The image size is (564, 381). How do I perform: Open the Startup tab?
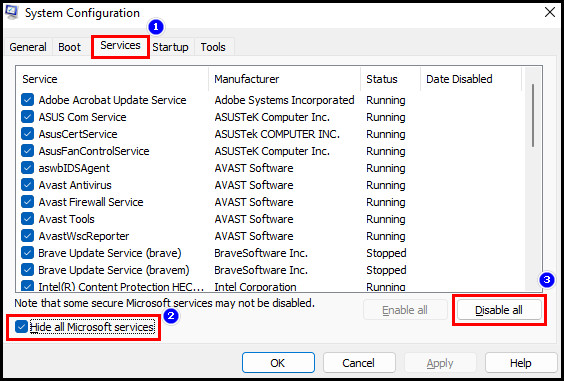(x=170, y=47)
